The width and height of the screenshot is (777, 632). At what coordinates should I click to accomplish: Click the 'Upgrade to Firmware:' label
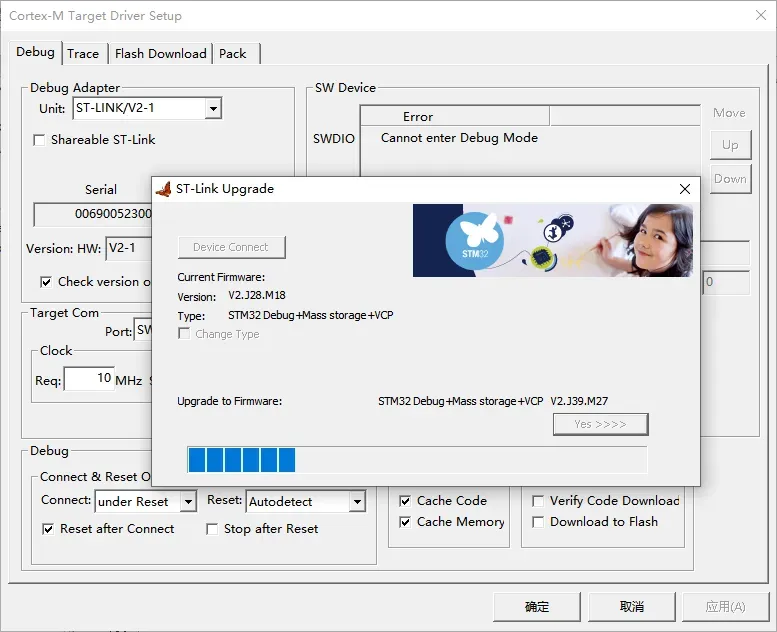click(x=229, y=401)
